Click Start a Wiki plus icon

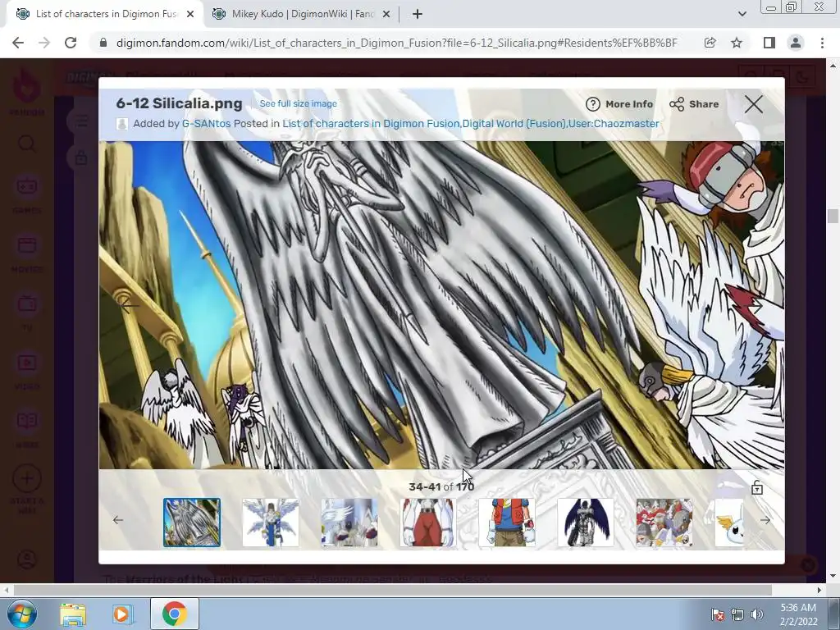pyautogui.click(x=27, y=478)
